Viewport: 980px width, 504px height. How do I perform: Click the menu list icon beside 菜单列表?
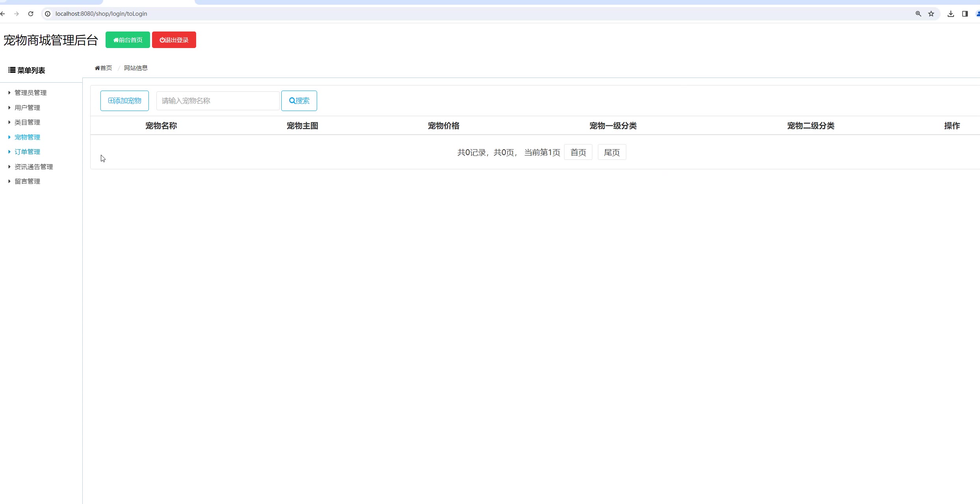(x=12, y=70)
